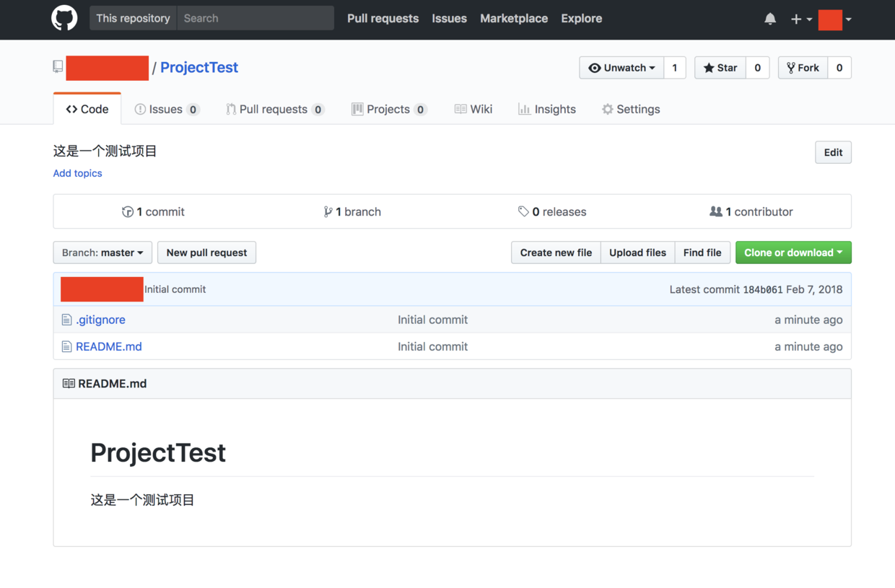The height and width of the screenshot is (588, 895).
Task: Focus the Search input field in header
Action: tap(256, 18)
